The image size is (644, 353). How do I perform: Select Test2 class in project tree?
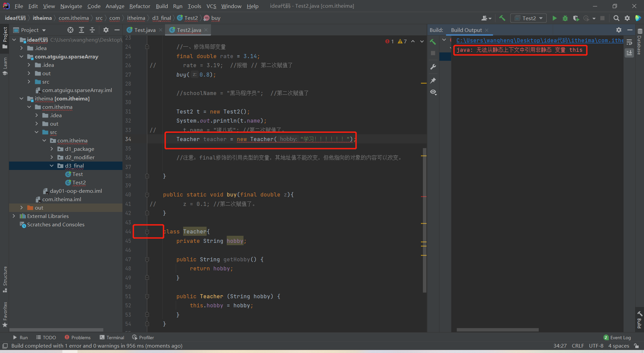click(x=79, y=182)
